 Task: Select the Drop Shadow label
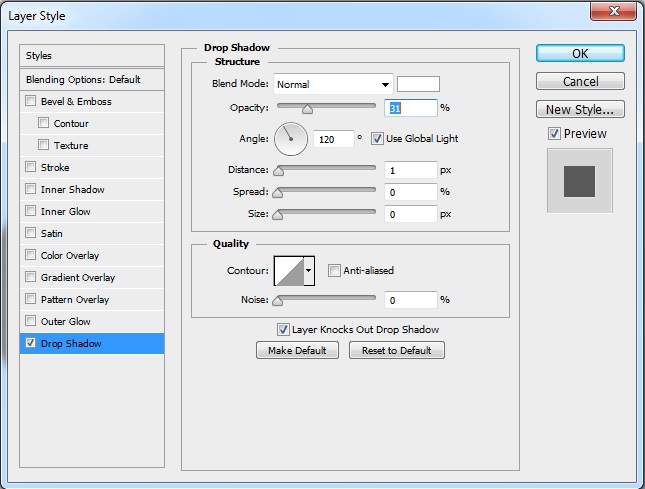click(x=71, y=343)
